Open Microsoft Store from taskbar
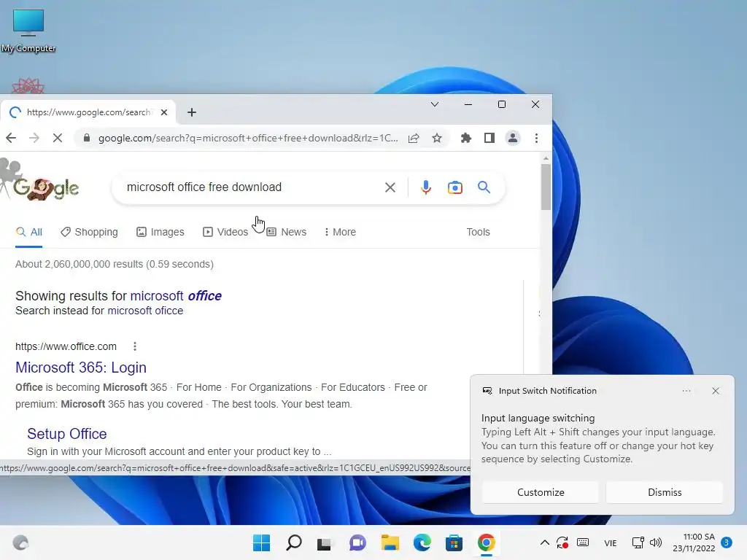The image size is (747, 560). pos(454,542)
